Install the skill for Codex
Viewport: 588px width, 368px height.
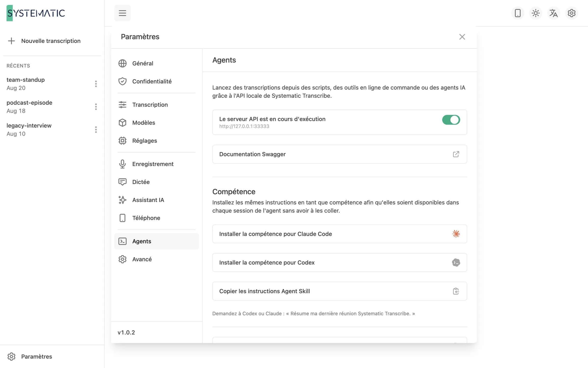[x=340, y=263]
